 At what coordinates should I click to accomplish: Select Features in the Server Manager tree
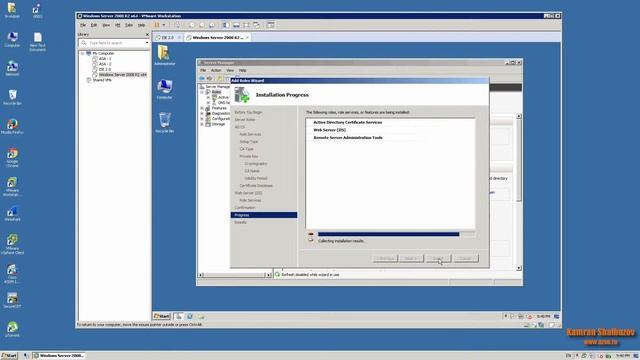coord(219,108)
